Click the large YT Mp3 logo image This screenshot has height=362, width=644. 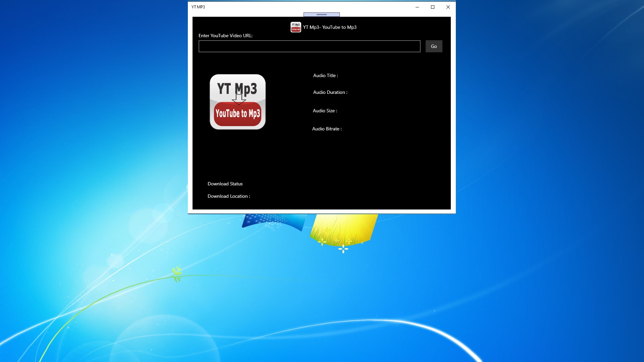tap(237, 102)
